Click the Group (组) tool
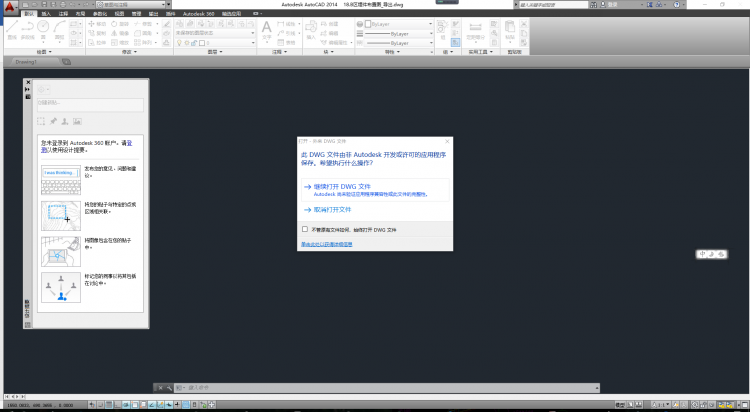 pyautogui.click(x=442, y=30)
